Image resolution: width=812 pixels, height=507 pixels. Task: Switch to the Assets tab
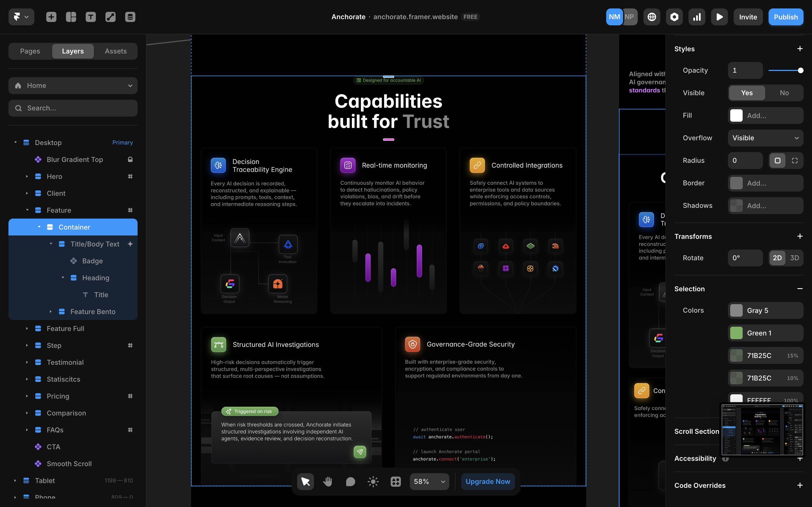[115, 51]
